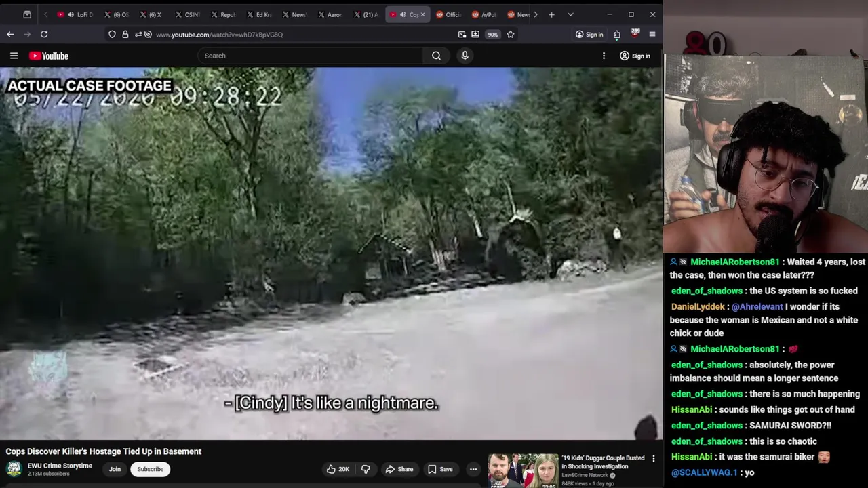Switch to the Repub X tab
This screenshot has width=868, height=488.
coord(222,14)
